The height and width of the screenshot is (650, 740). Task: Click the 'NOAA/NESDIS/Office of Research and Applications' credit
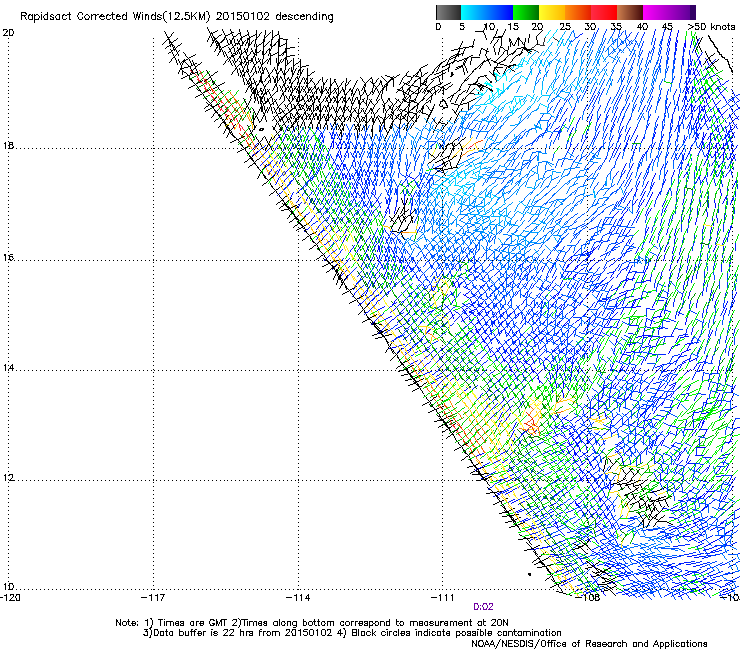(x=589, y=644)
